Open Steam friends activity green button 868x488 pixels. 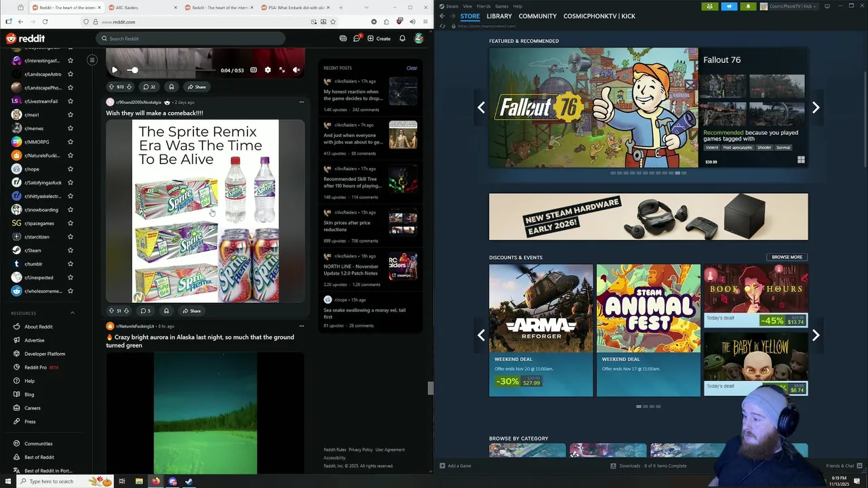point(710,6)
